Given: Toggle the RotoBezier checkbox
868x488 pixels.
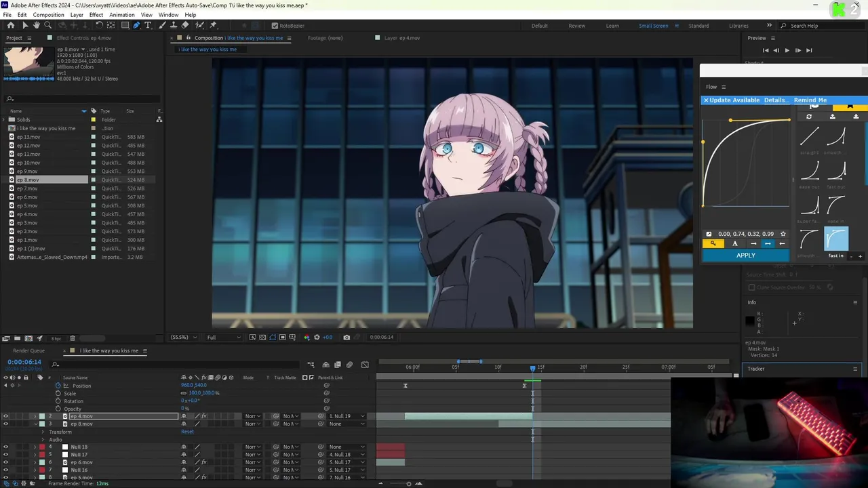Looking at the screenshot, I should pyautogui.click(x=275, y=26).
